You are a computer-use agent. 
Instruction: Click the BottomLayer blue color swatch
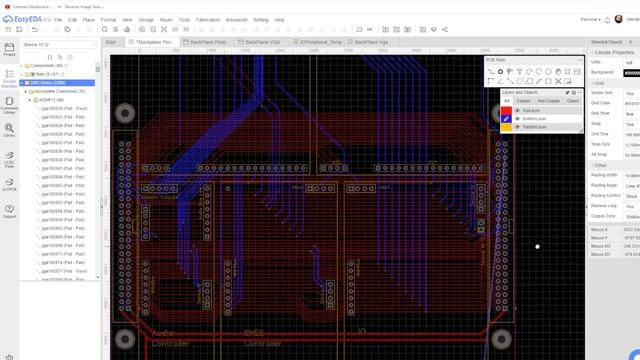(x=506, y=119)
